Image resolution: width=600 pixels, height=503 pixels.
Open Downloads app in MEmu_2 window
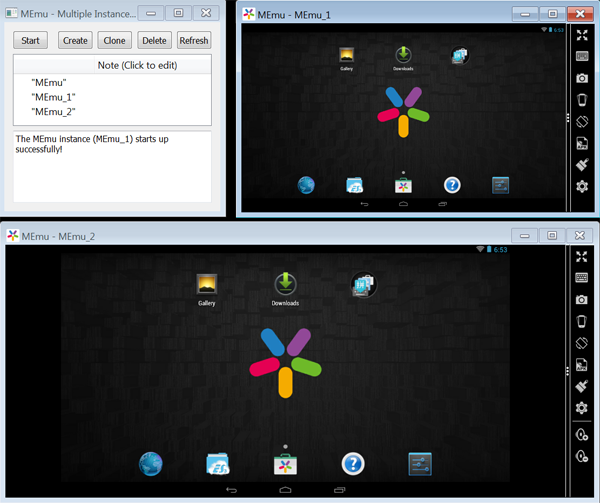tap(285, 290)
